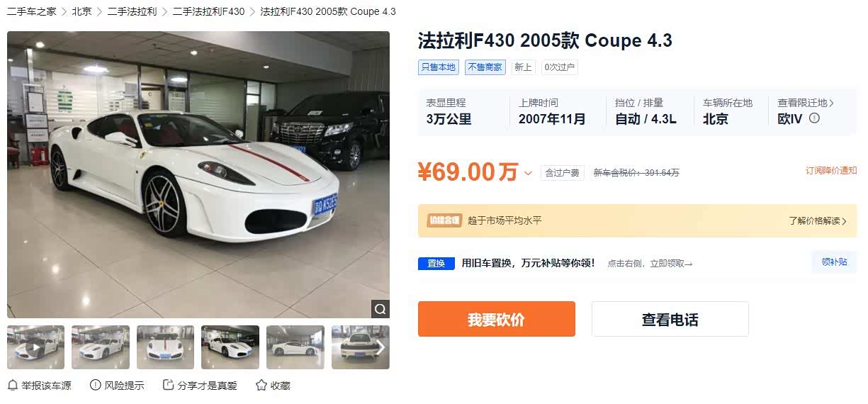Viewport: 868px width, 404px height.
Task: Click the star icon to favorite
Action: pyautogui.click(x=261, y=385)
